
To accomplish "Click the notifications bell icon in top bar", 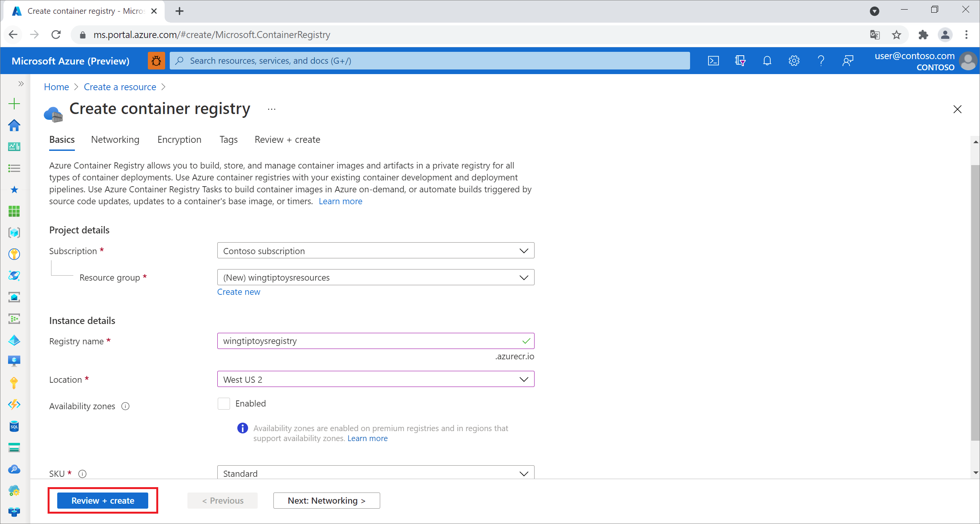I will 767,60.
